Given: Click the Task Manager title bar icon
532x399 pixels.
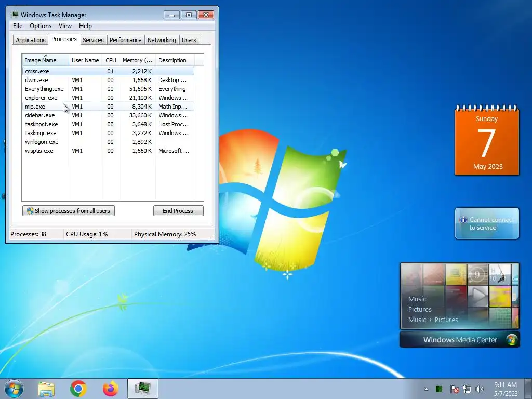Looking at the screenshot, I should pos(15,15).
